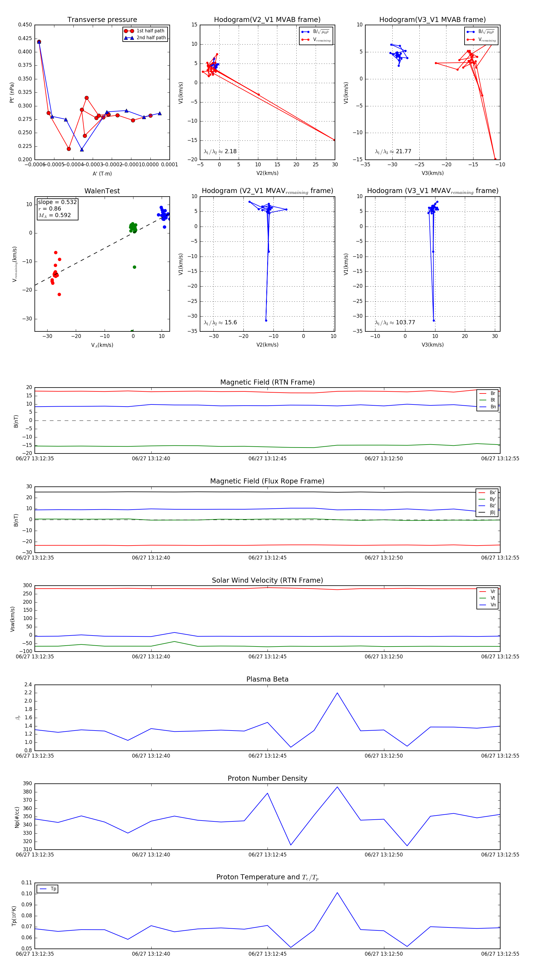Click the highest peak of the Proton Temperature curve

337,893
